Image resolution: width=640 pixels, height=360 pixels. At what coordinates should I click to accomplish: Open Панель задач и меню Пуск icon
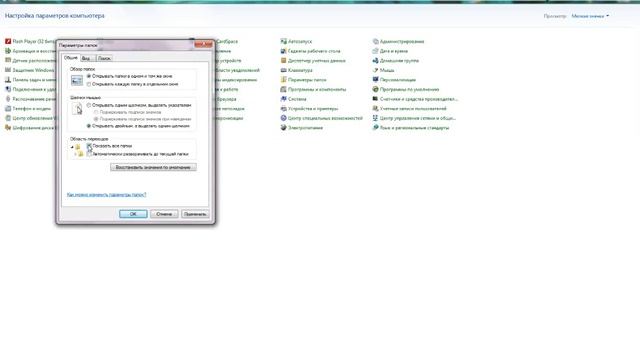pos(8,80)
